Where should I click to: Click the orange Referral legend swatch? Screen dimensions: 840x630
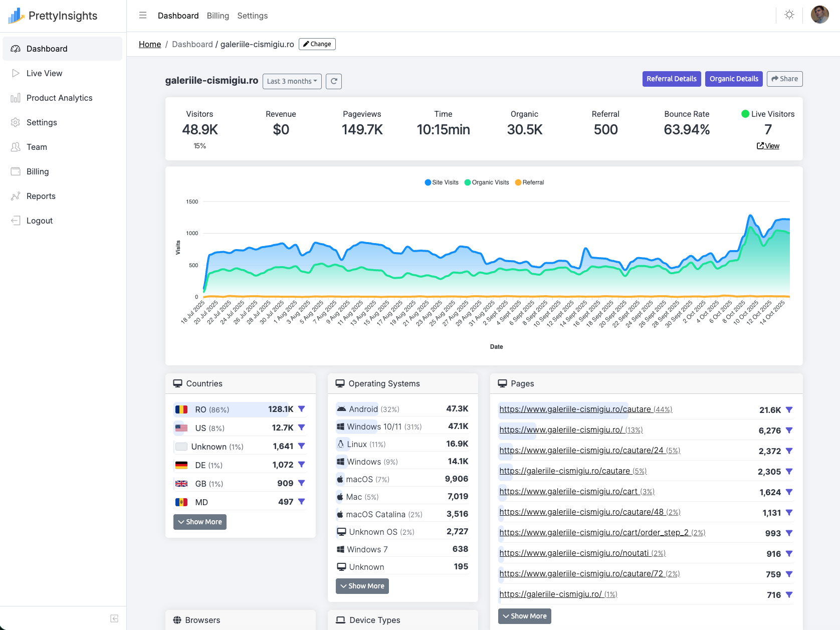pyautogui.click(x=518, y=182)
